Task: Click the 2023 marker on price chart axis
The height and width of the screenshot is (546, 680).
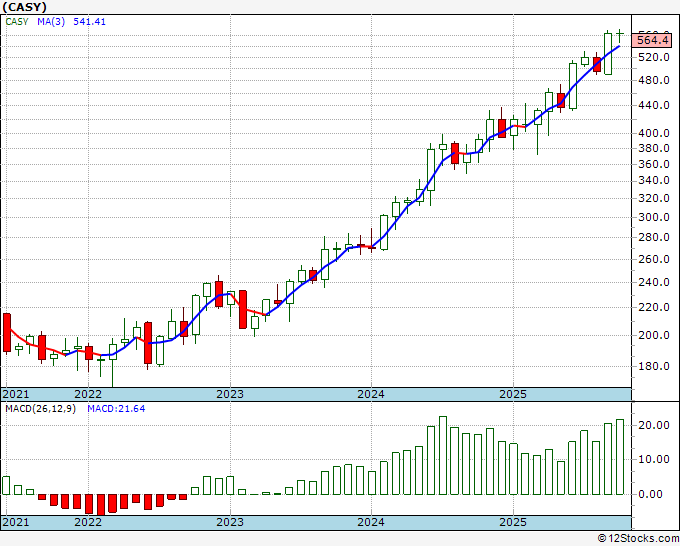Action: tap(230, 394)
